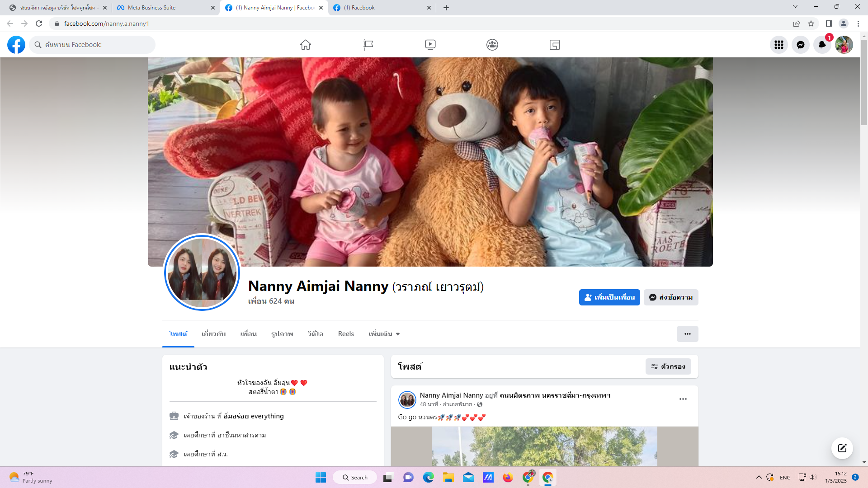The width and height of the screenshot is (868, 488).
Task: Expand the เพิ่มเติม dropdown tab
Action: tap(384, 334)
